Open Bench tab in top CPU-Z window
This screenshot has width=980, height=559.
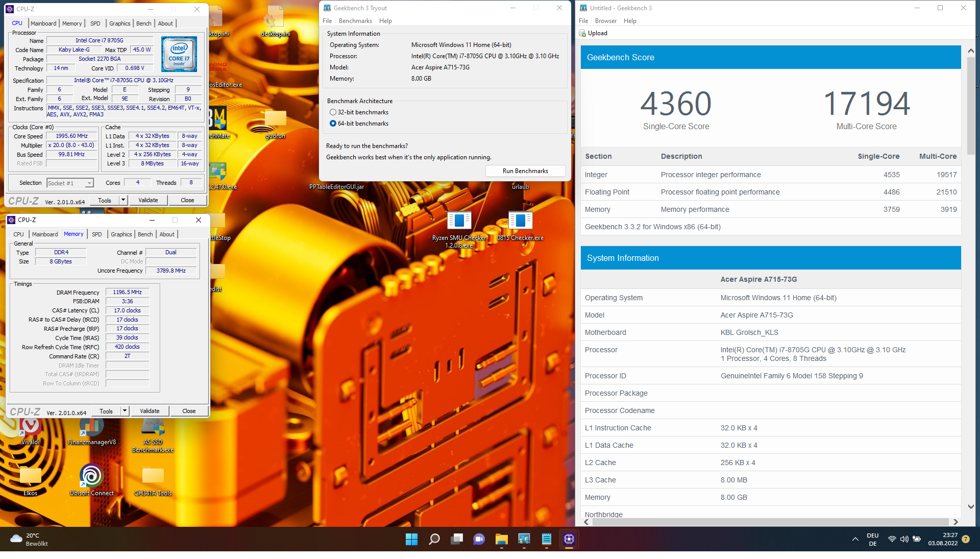[x=144, y=23]
